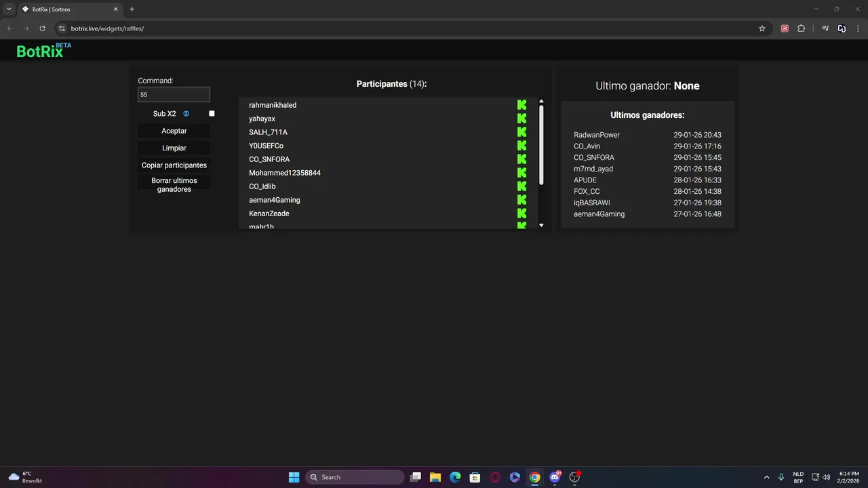
Task: Click winner RadwanPower in Ultimos ganadores
Action: click(x=597, y=135)
